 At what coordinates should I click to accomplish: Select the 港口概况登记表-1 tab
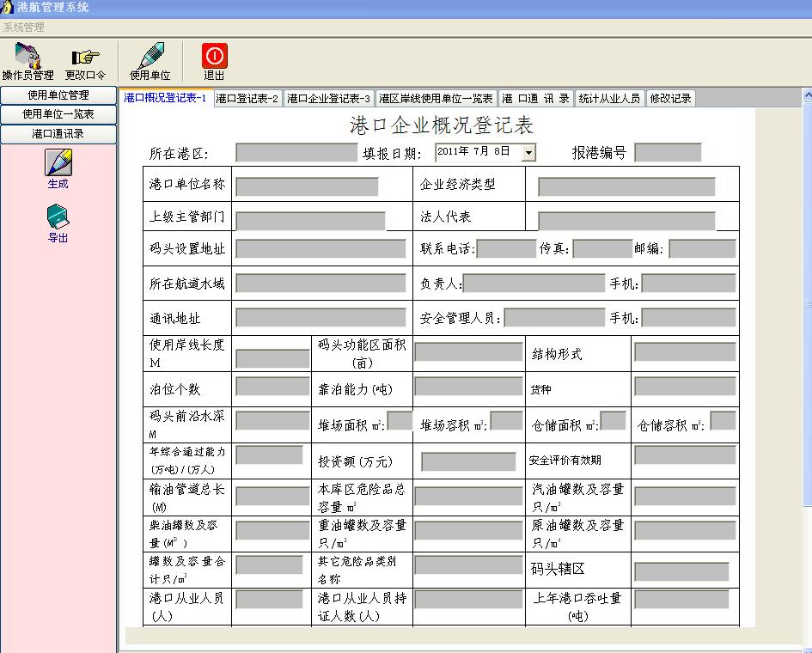[x=165, y=98]
